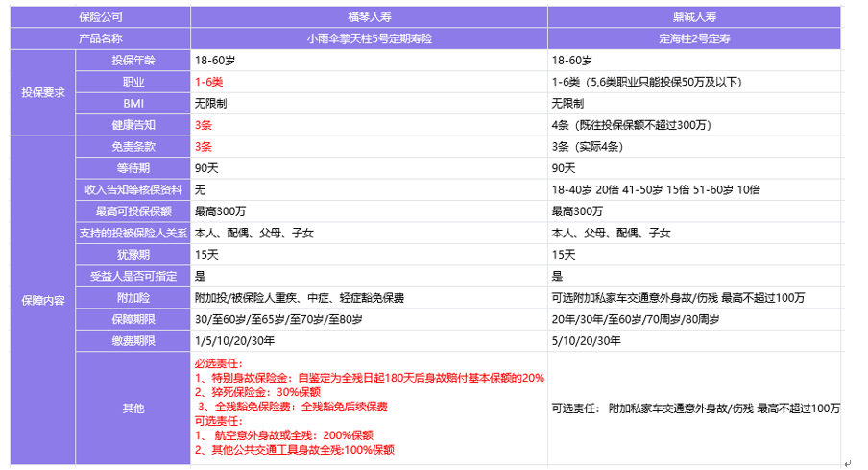The image size is (868, 470).
Task: Click the 全残豁免保险费 line
Action: click(x=292, y=407)
